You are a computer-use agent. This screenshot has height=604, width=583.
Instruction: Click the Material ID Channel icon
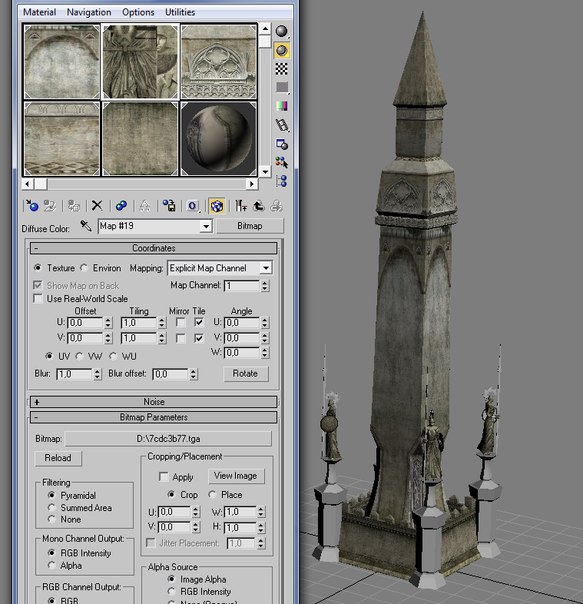[193, 206]
